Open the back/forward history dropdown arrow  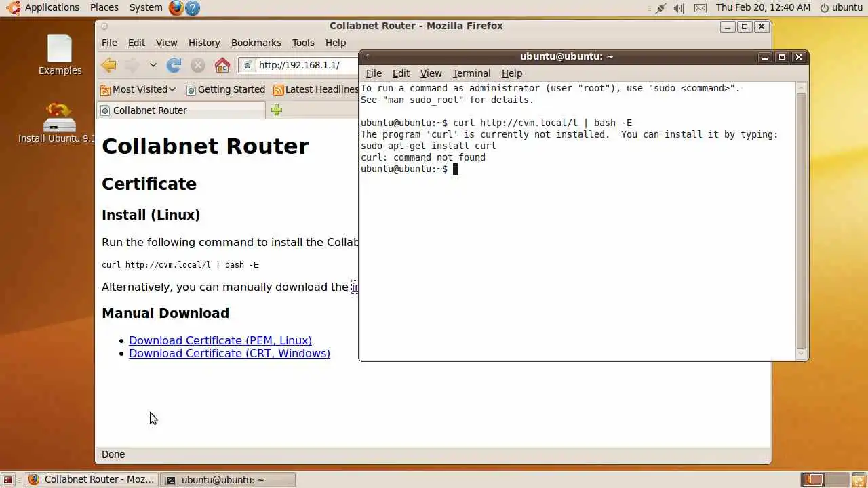tap(153, 65)
